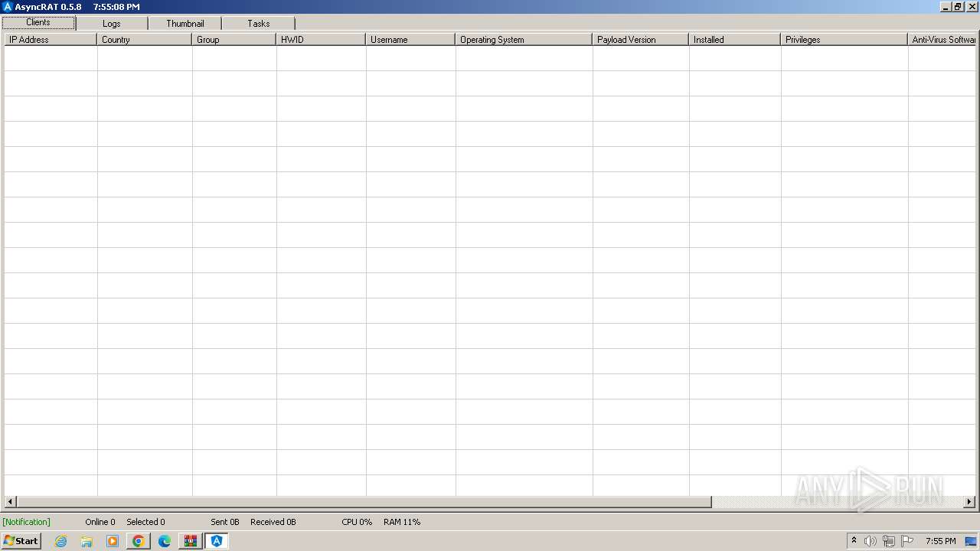The height and width of the screenshot is (551, 980).
Task: Launch Google Chrome from taskbar
Action: [139, 541]
